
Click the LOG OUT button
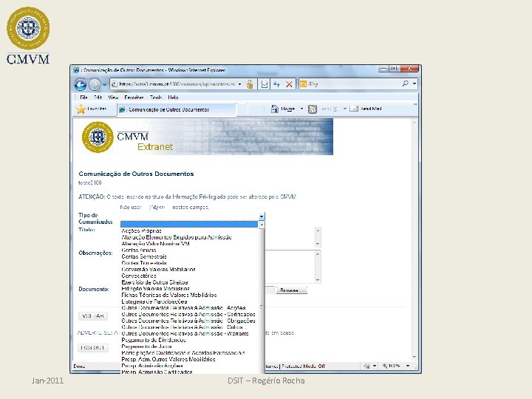pyautogui.click(x=93, y=348)
